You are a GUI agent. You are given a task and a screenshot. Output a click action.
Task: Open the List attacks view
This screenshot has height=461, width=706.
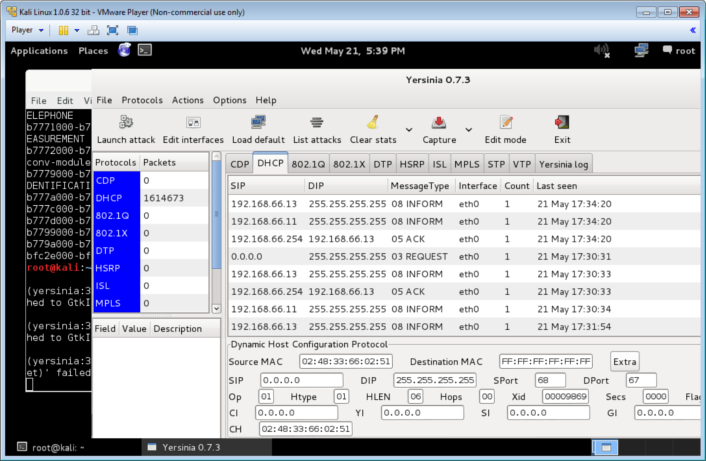[317, 123]
